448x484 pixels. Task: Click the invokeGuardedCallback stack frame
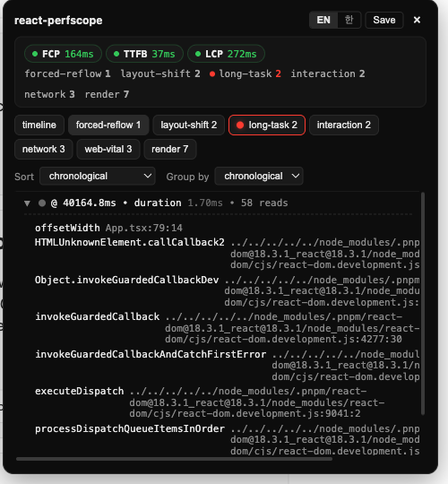[x=97, y=316]
